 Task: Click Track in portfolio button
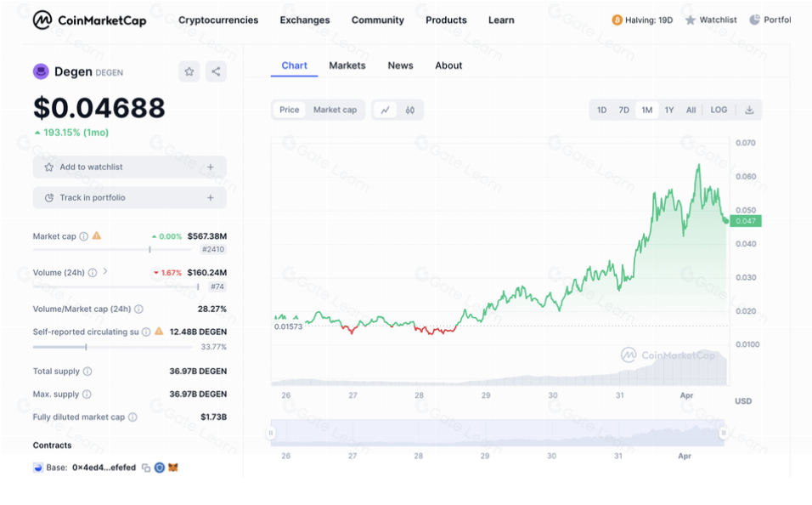point(129,198)
